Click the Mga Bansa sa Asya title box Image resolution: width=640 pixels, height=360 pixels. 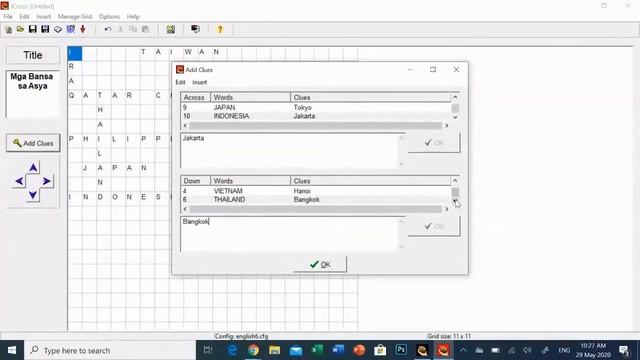point(33,94)
